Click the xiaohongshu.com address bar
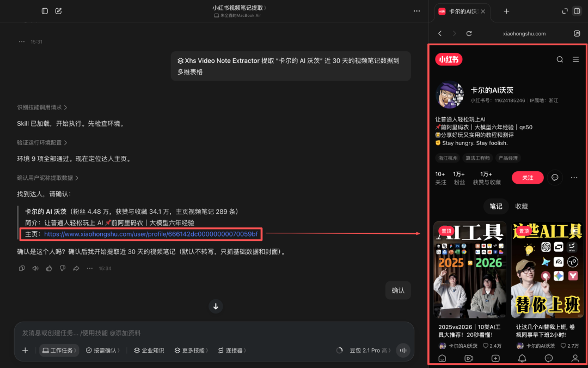Viewport: 588px width, 368px height. (524, 33)
